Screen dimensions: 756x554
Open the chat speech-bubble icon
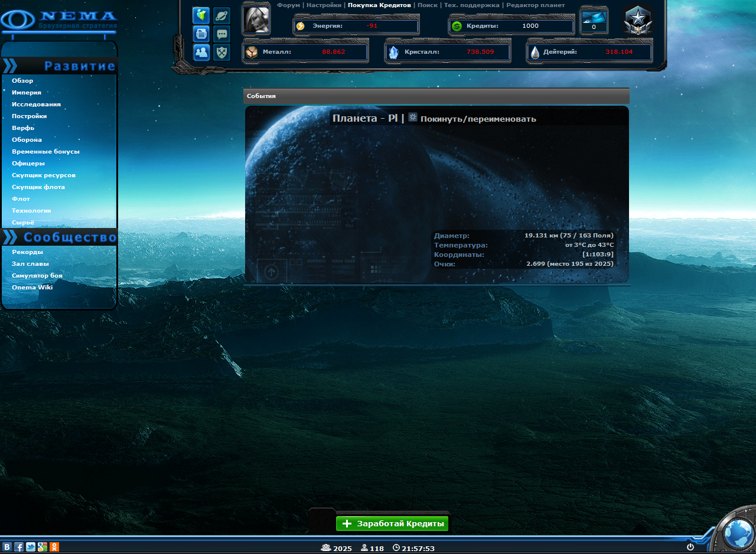[221, 34]
